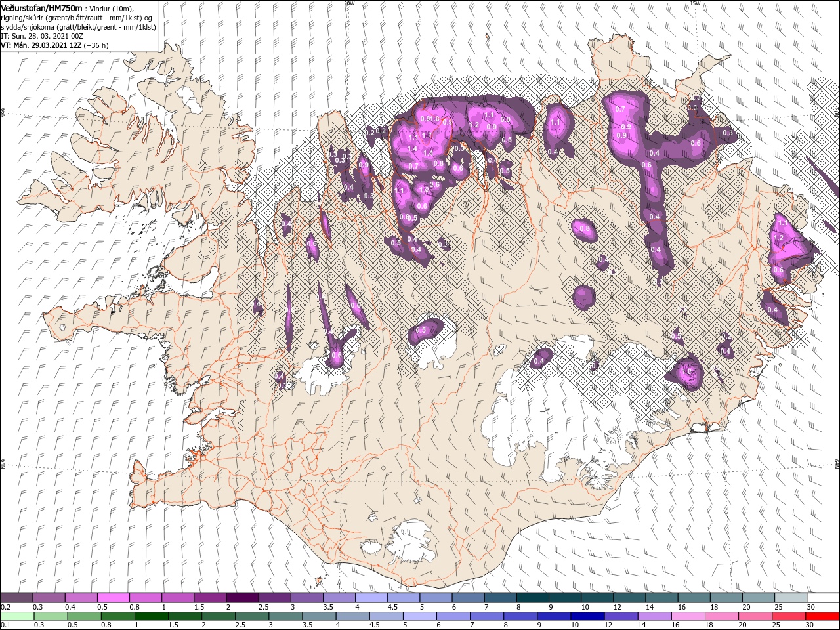Screen dimensions: 840x630
Task: Click the bright pink 0.5–0.8 snow swatch
Action: click(113, 598)
